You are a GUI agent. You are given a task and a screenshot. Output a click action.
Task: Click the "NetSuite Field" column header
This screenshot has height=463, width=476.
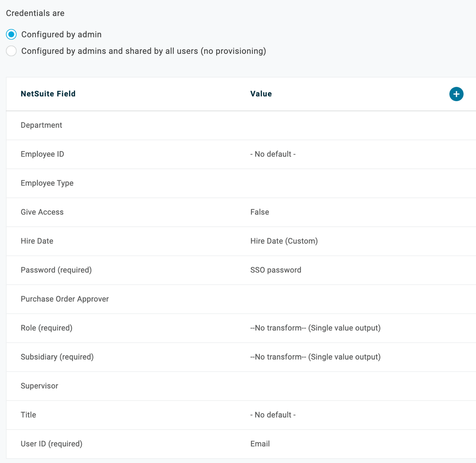tap(48, 94)
